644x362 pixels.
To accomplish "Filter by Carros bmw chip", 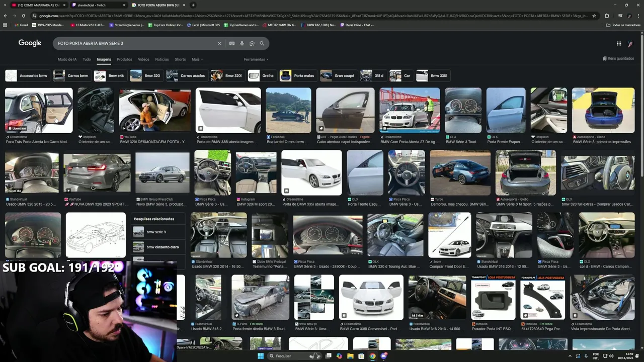I will tap(72, 76).
